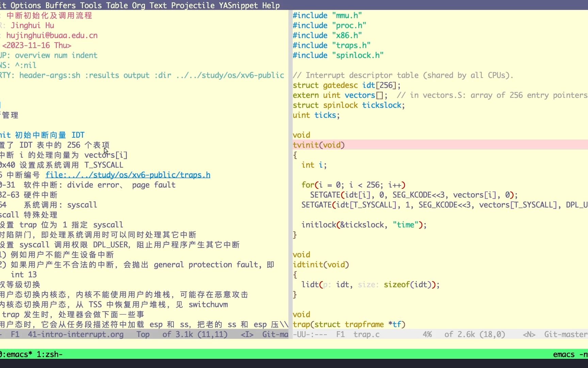Open the Text menu
The width and height of the screenshot is (588, 368).
(x=158, y=5)
